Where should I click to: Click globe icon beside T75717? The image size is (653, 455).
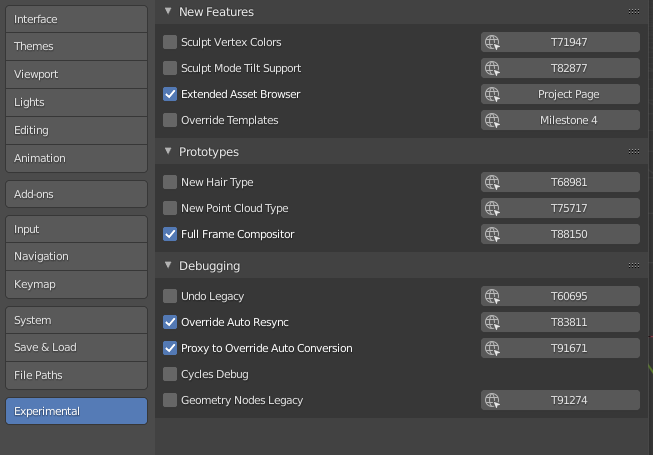tap(491, 208)
